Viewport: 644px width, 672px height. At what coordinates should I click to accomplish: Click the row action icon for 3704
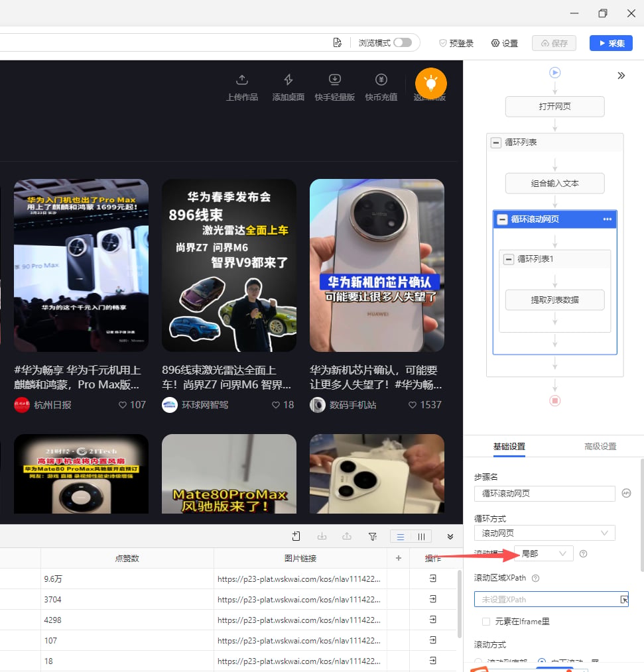(x=433, y=599)
